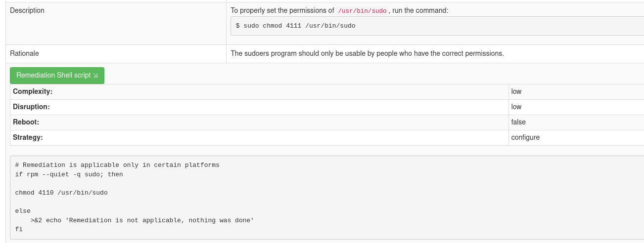Click the 'chmod 4110 /usr/bin/sudo' script line

(61, 193)
